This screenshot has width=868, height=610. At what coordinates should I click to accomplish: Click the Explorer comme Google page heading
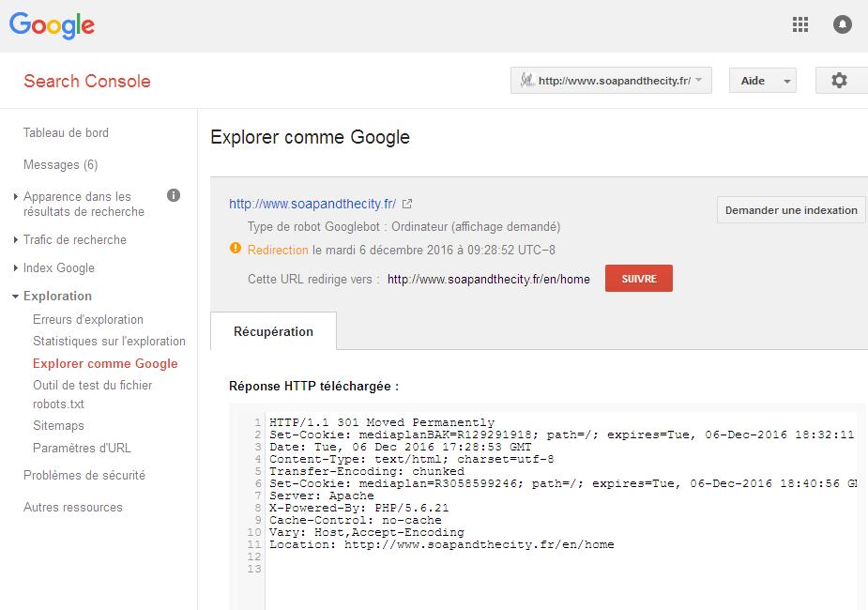tap(310, 137)
